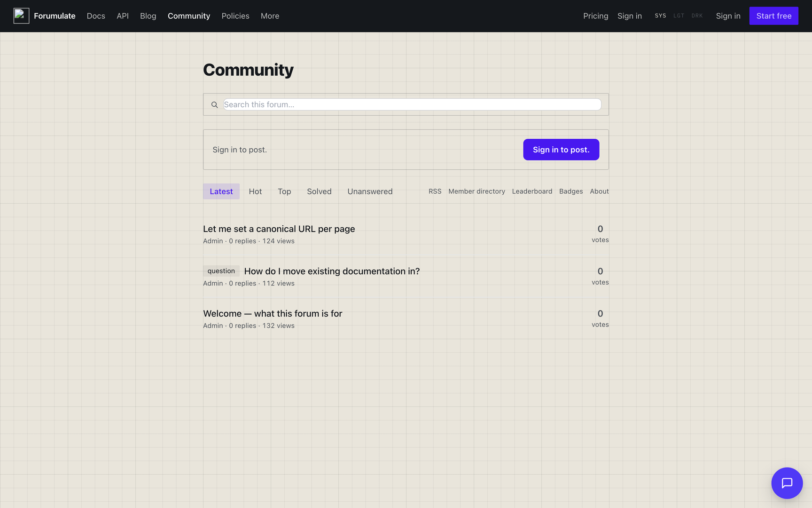Click Sign in next to Pricing
The image size is (812, 508).
630,16
